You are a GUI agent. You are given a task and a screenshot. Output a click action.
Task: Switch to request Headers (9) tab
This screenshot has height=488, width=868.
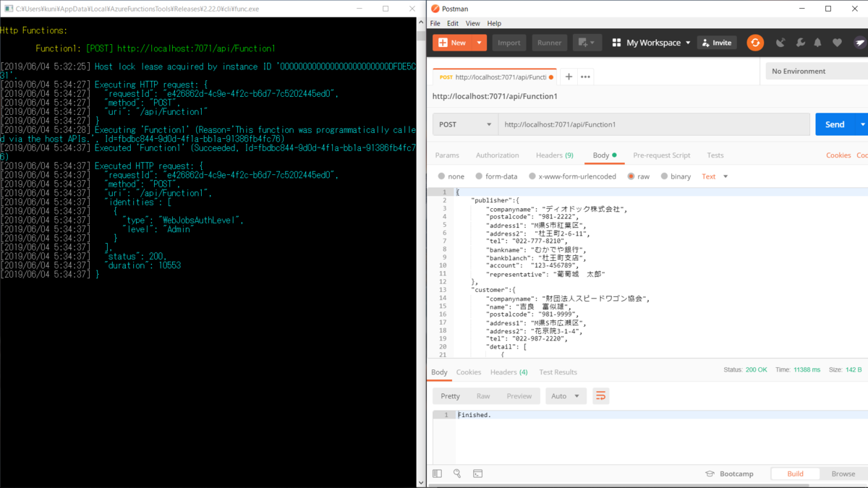[555, 155]
